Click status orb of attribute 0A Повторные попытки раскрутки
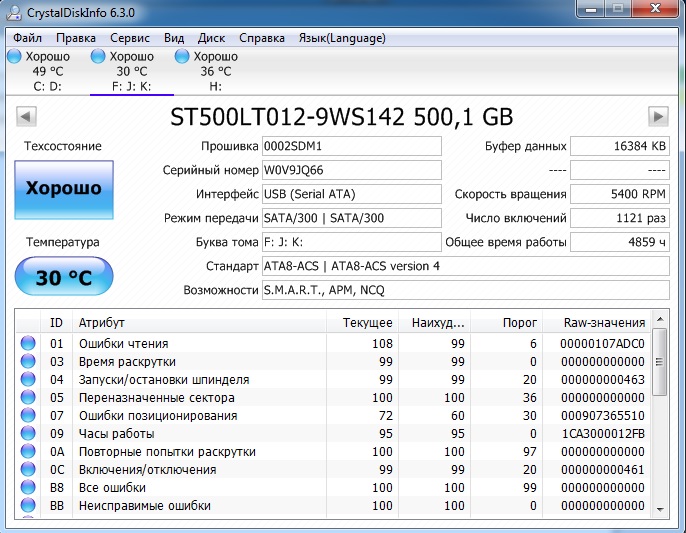The width and height of the screenshot is (686, 533). coord(28,451)
